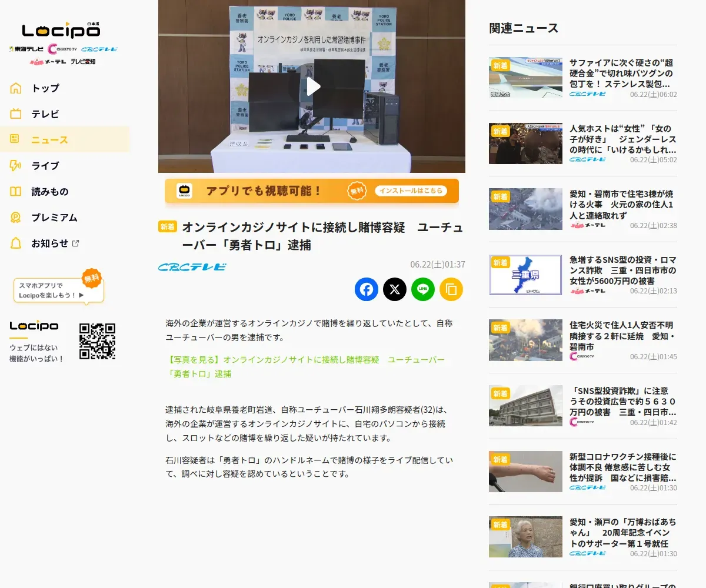Click the メ～テレ logo in sidebar
The image size is (706, 588).
click(x=48, y=61)
